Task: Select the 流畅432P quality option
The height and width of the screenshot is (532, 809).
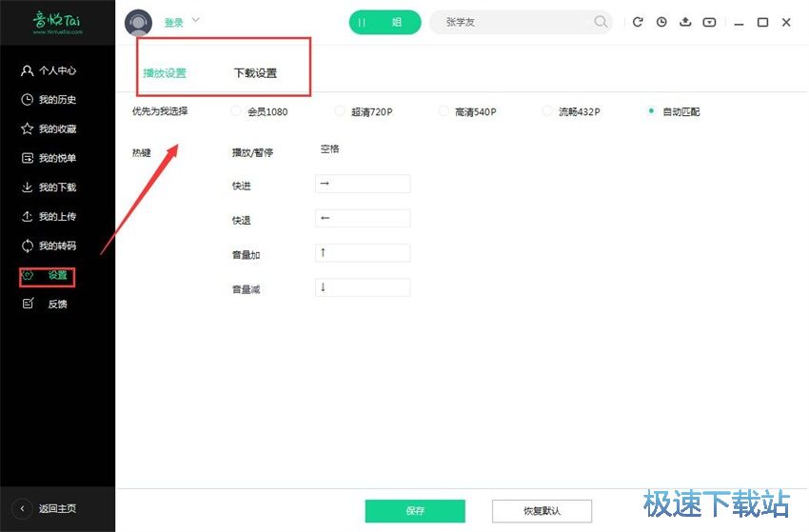Action: click(571, 111)
